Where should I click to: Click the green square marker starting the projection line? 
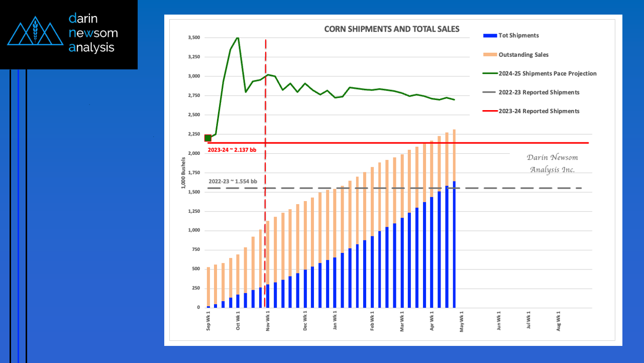tap(208, 138)
